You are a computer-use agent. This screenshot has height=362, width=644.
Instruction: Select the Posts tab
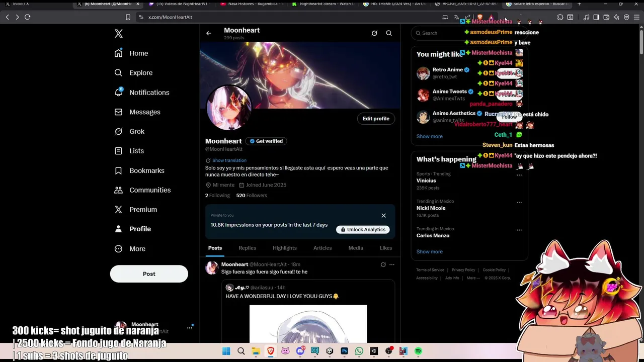click(x=215, y=248)
